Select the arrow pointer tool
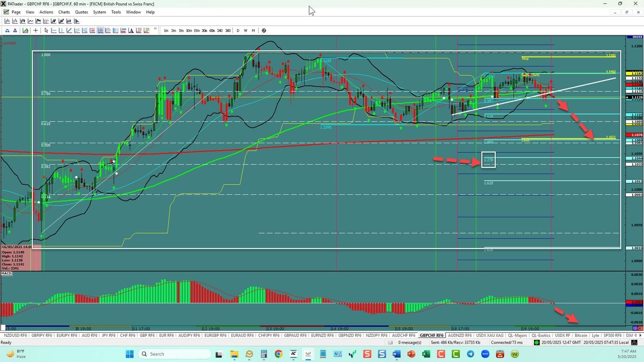Image resolution: width=644 pixels, height=362 pixels. [x=46, y=30]
